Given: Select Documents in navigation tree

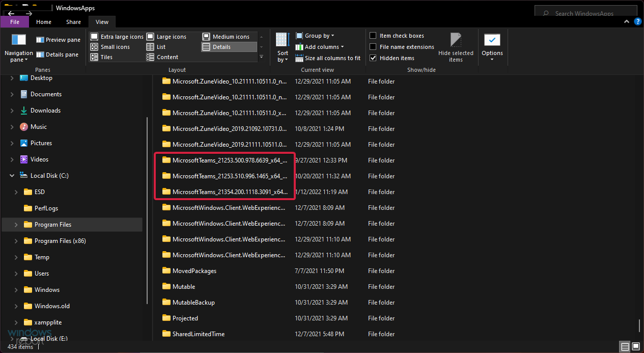Looking at the screenshot, I should (46, 94).
